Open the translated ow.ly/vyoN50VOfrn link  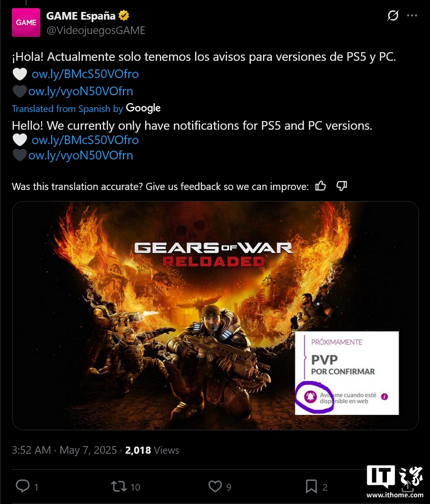pos(81,156)
